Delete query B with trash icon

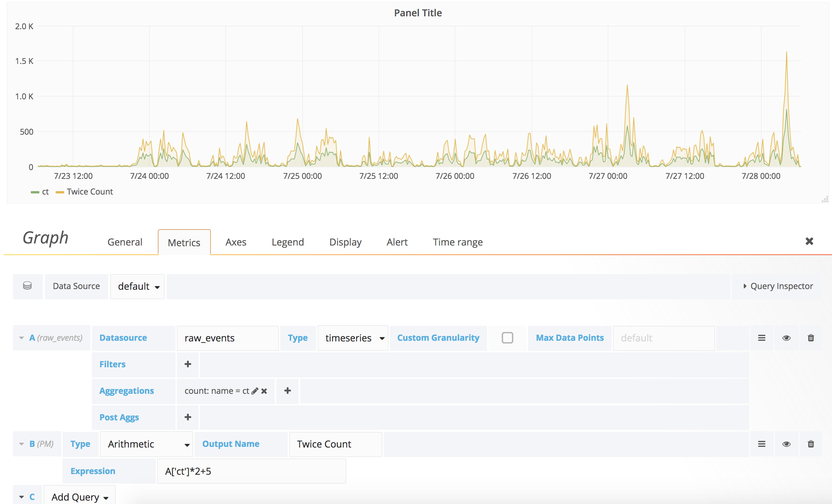point(811,444)
